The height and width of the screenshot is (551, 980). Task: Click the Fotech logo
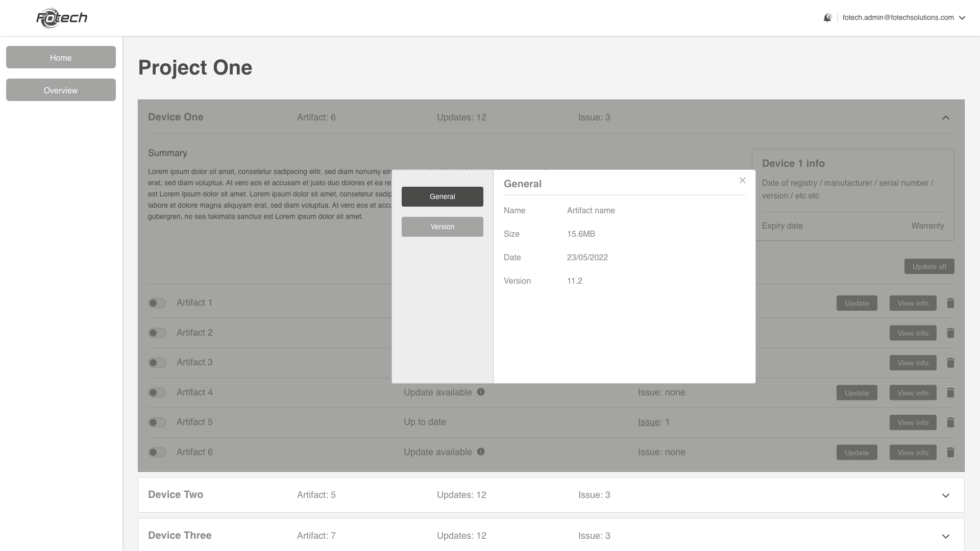[62, 18]
